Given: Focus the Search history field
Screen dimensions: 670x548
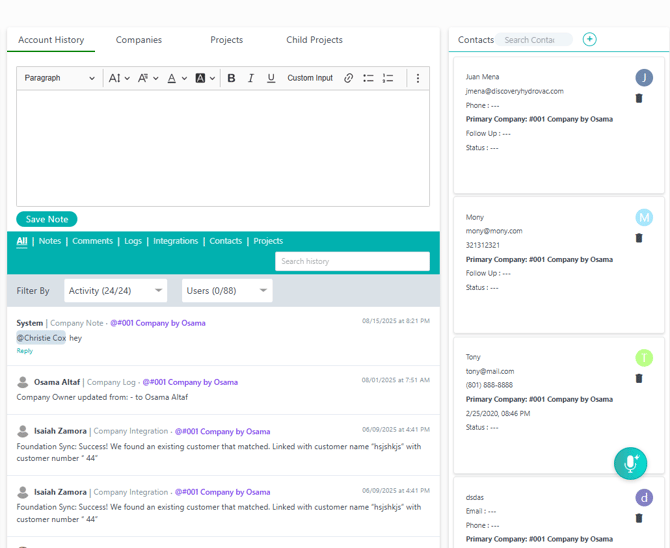Looking at the screenshot, I should (x=353, y=261).
